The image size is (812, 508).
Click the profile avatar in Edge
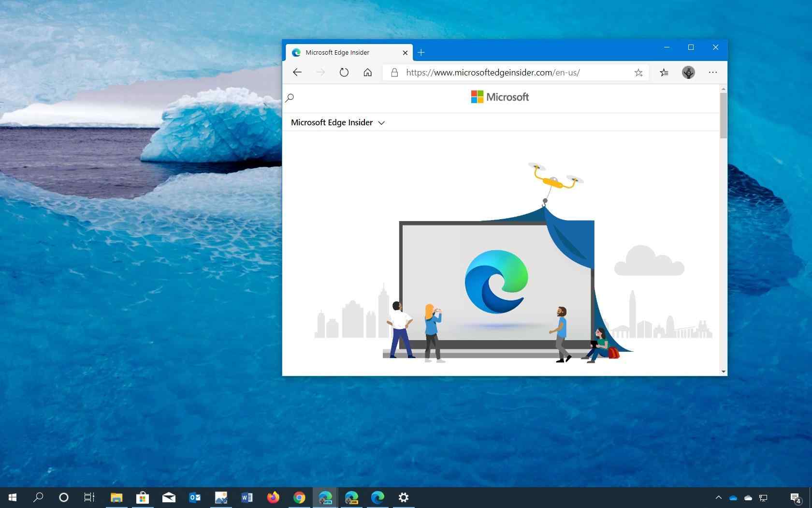click(688, 73)
